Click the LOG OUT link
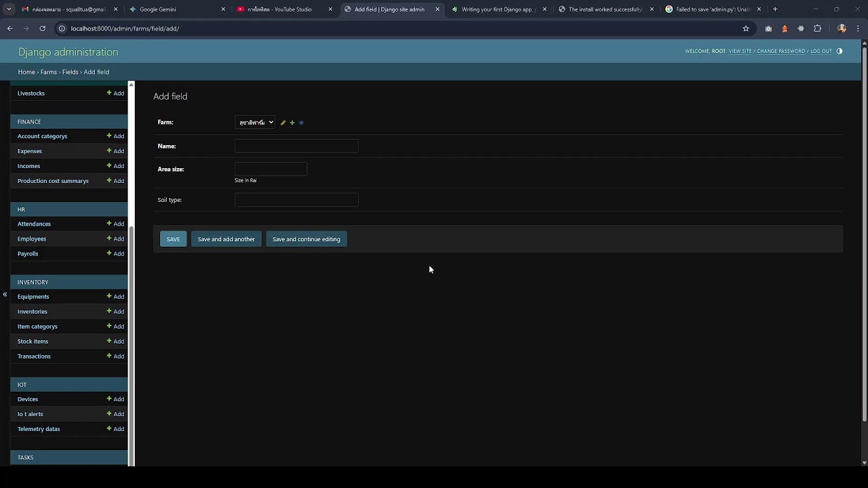 (x=821, y=51)
